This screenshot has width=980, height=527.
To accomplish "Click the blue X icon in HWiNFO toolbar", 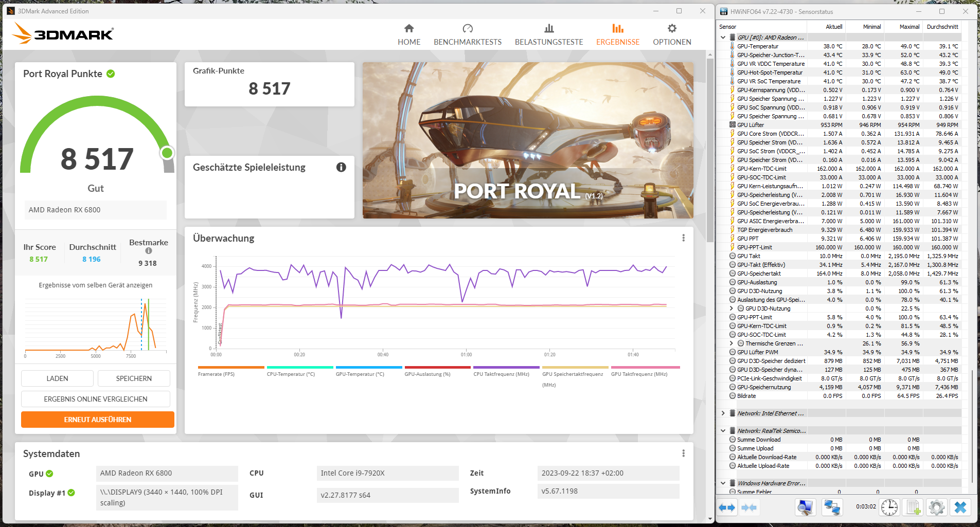I will coord(960,507).
